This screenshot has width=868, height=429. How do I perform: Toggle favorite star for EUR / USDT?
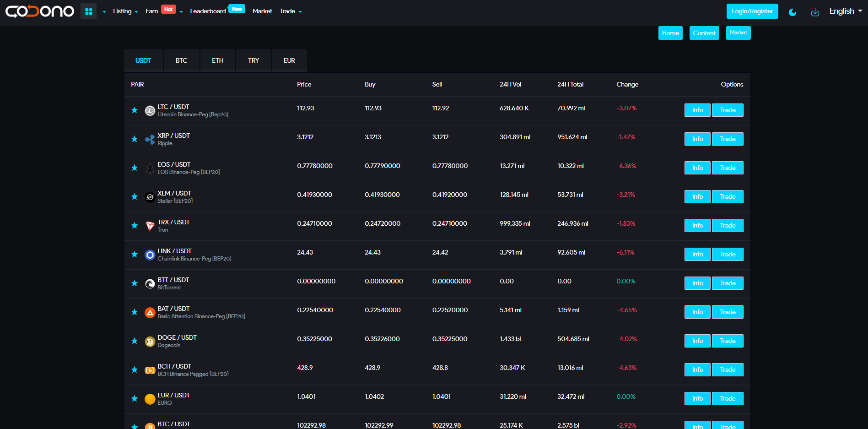point(135,398)
